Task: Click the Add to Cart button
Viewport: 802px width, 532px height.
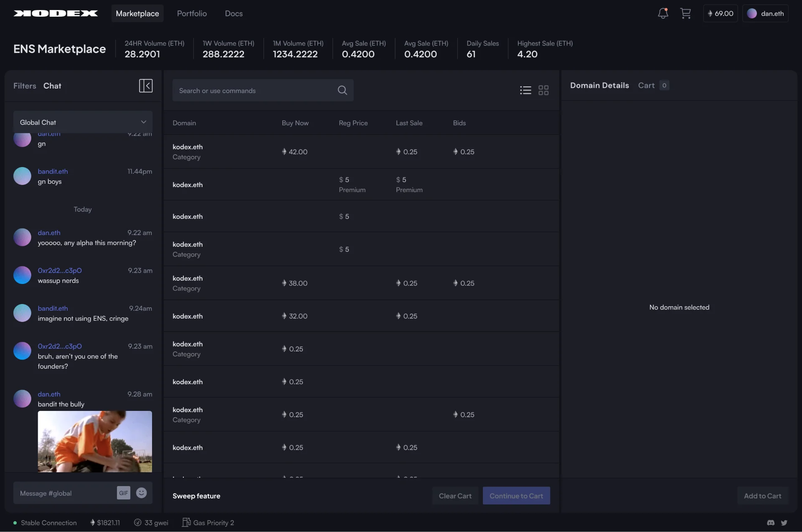Action: (x=763, y=496)
